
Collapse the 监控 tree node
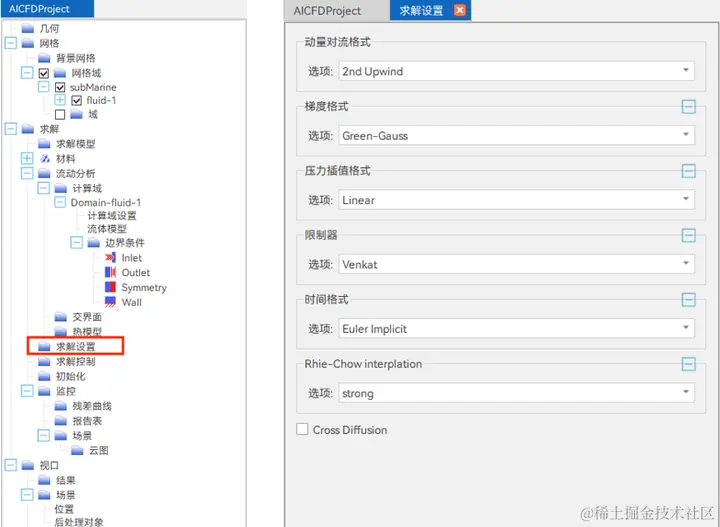[x=27, y=391]
